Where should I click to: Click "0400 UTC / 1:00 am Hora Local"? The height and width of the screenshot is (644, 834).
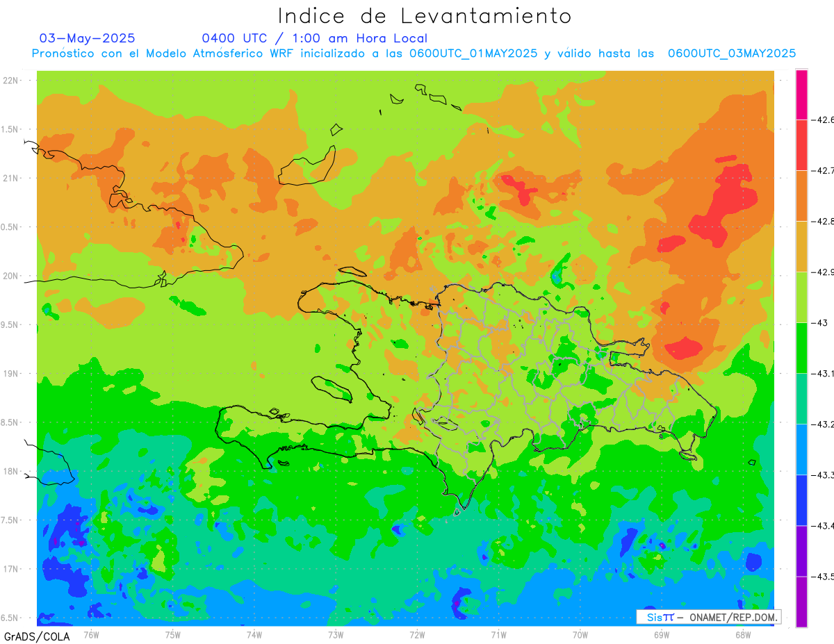tap(315, 38)
